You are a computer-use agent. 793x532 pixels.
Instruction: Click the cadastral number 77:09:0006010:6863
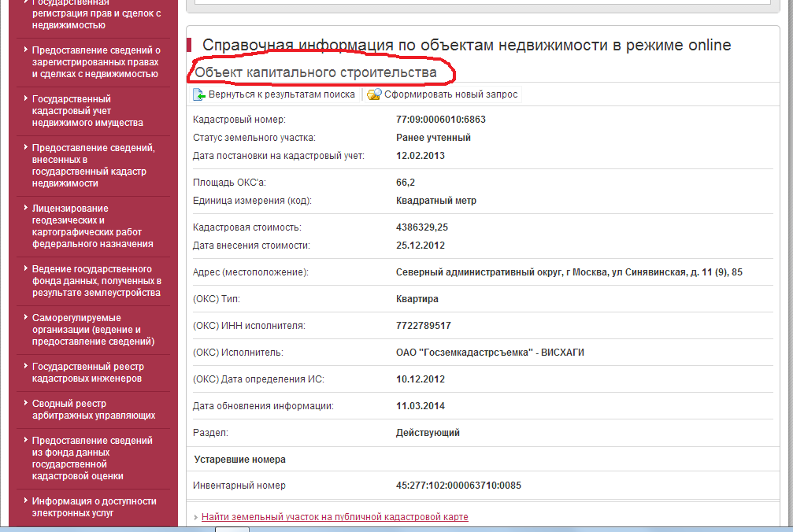[440, 120]
